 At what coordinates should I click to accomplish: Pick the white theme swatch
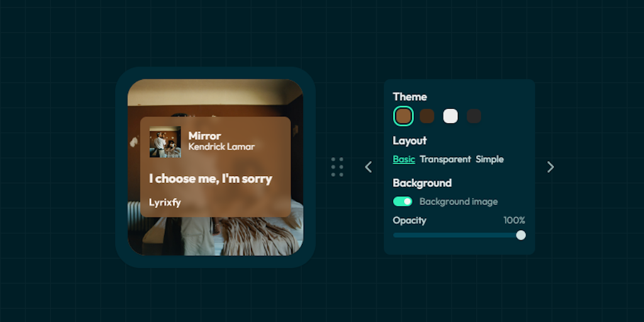click(x=450, y=116)
